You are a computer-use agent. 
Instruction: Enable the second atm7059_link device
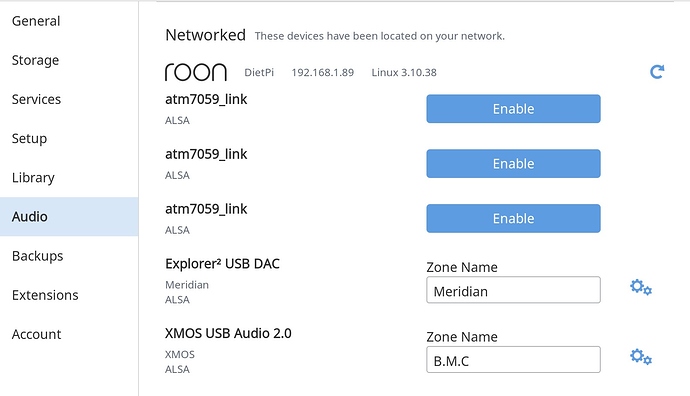point(513,164)
